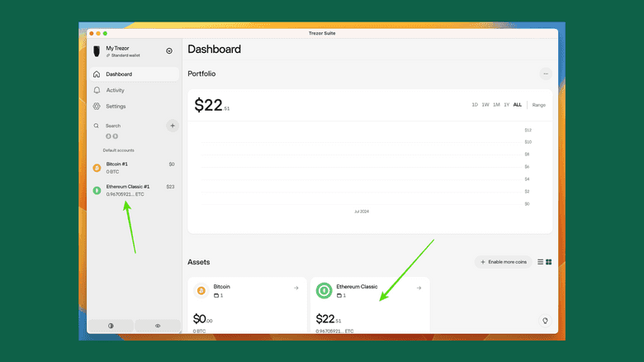Open the Portfolio three-dot options menu
The width and height of the screenshot is (644, 362).
(546, 74)
